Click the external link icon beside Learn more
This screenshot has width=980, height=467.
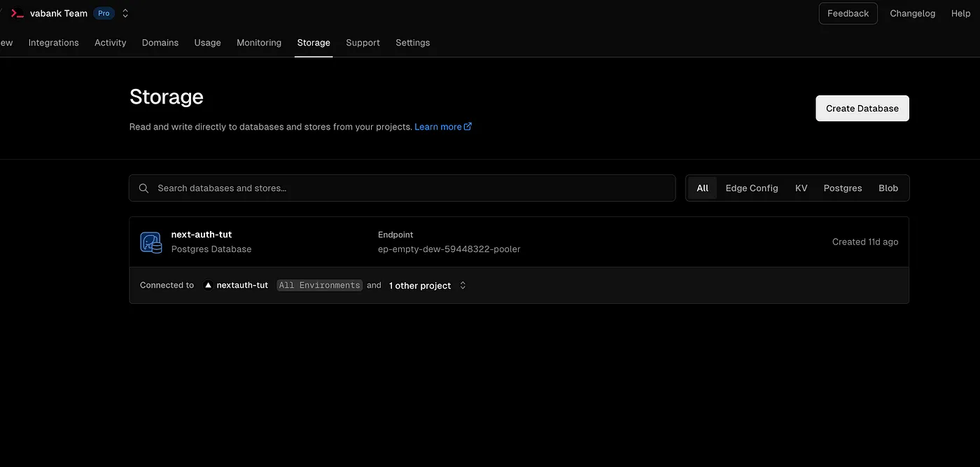pyautogui.click(x=468, y=127)
